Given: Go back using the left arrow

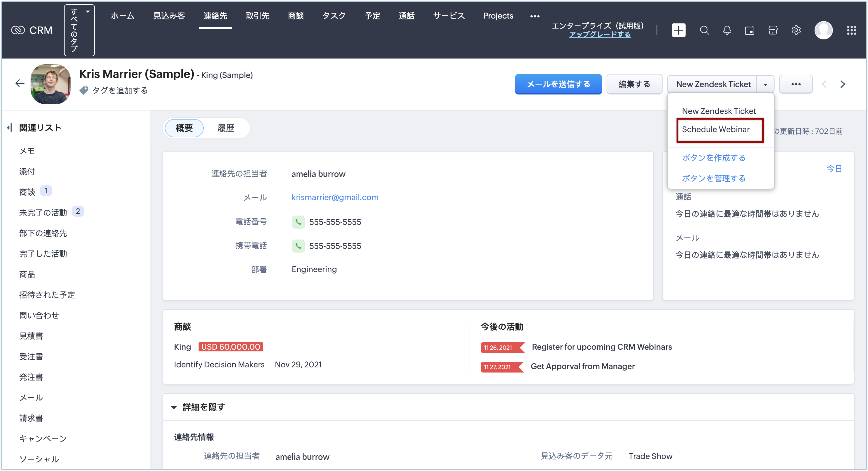Looking at the screenshot, I should coord(20,83).
